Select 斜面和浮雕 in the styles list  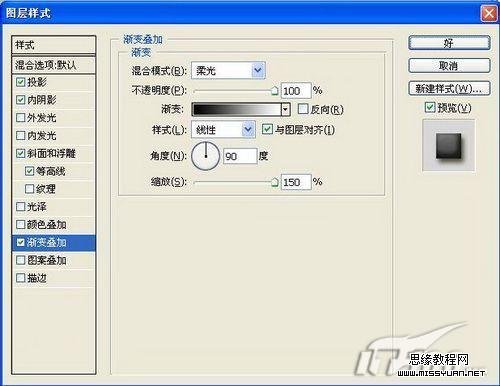(x=54, y=153)
